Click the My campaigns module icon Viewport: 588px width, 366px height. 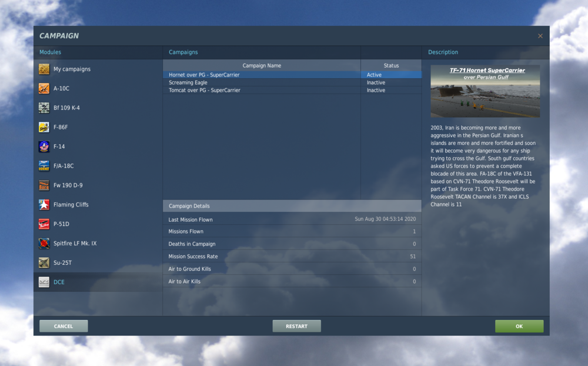[44, 69]
